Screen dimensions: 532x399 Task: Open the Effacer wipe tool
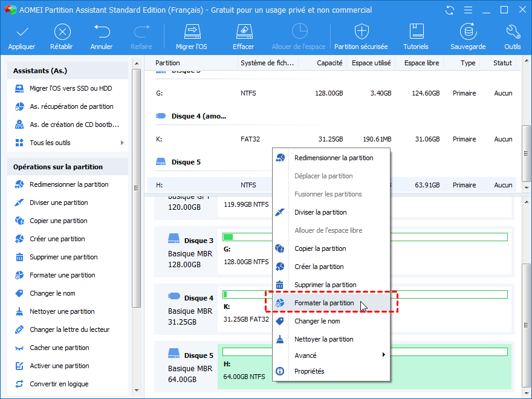(243, 32)
